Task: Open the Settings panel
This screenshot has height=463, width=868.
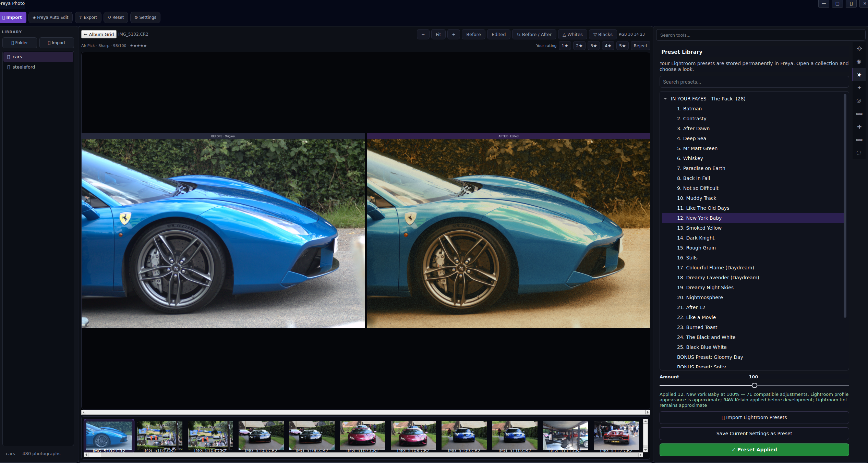Action: (x=145, y=17)
